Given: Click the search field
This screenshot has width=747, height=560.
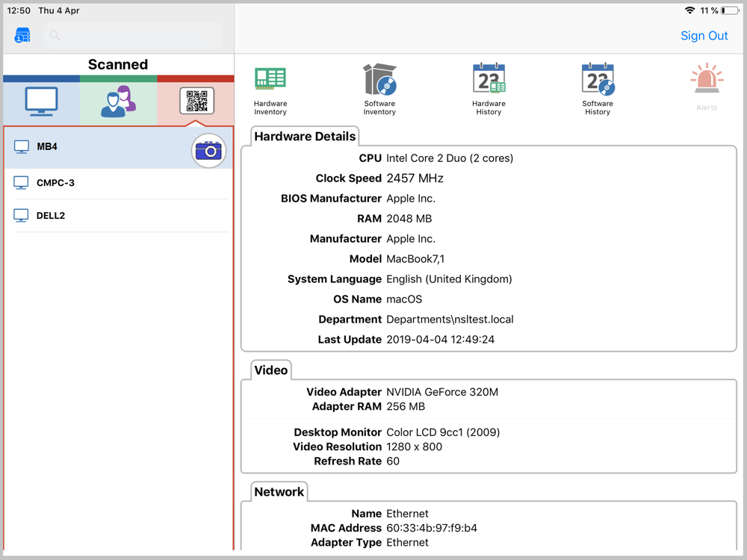Looking at the screenshot, I should pos(133,35).
